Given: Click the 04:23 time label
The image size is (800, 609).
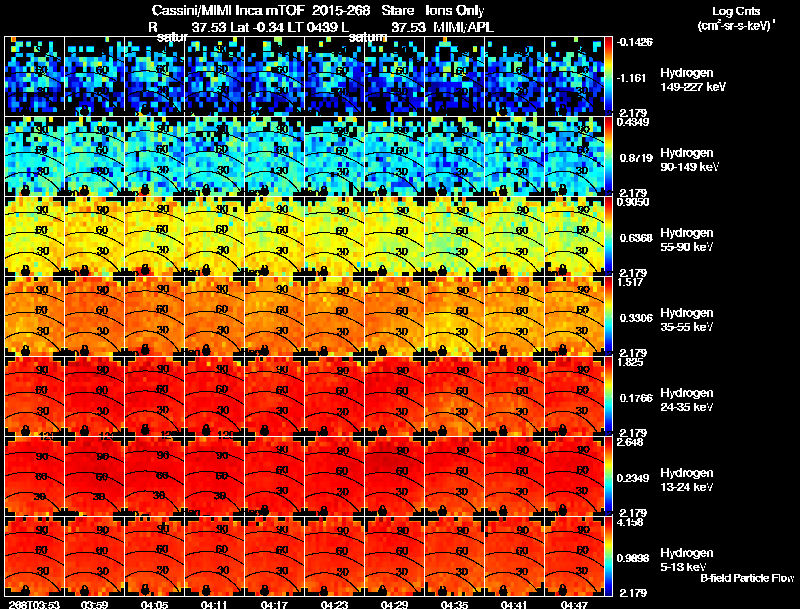Looking at the screenshot, I should point(334,604).
